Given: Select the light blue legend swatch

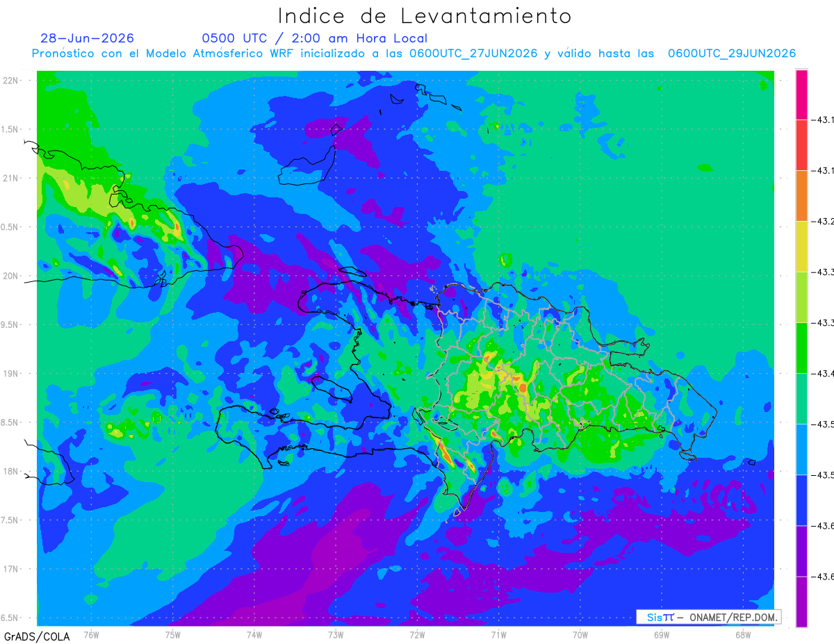Looking at the screenshot, I should (801, 449).
